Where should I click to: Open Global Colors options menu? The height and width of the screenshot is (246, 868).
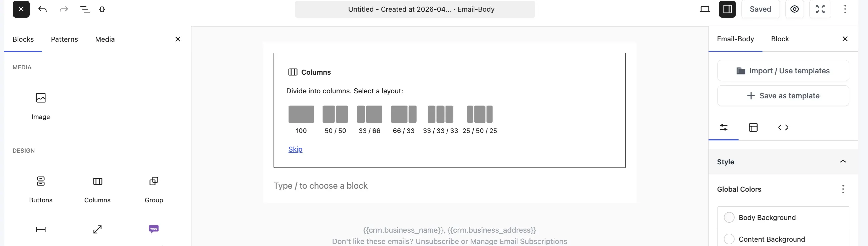pos(843,189)
